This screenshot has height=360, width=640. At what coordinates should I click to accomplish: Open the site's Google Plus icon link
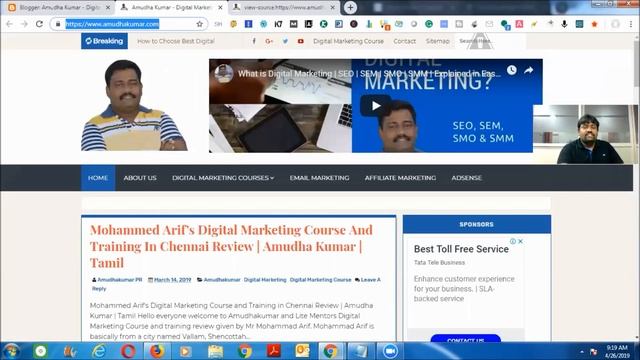point(269,41)
